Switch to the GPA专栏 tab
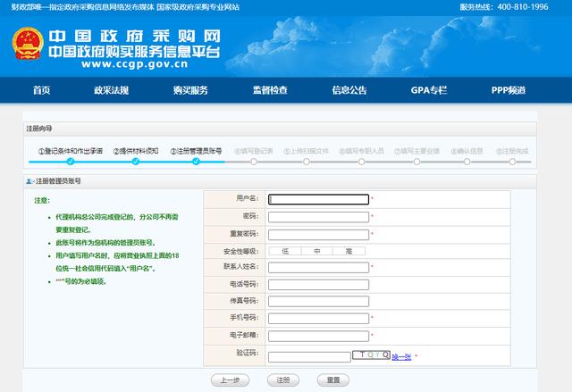Image resolution: width=572 pixels, height=392 pixels. 428,90
